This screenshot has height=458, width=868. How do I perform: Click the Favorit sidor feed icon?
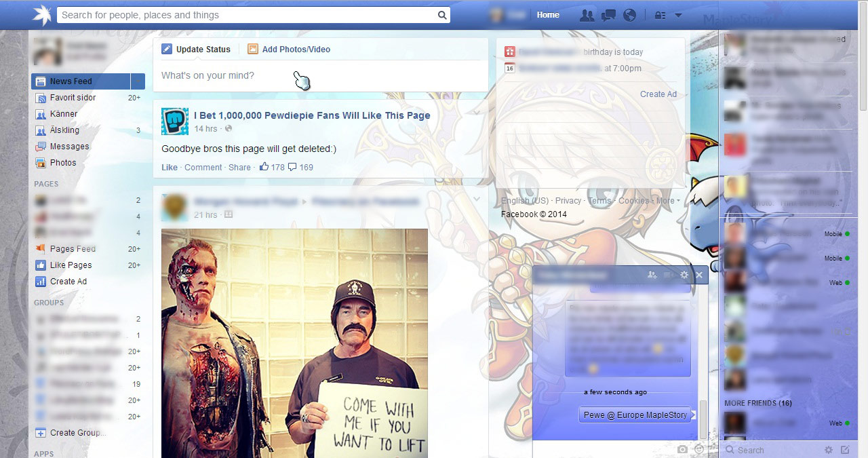(x=41, y=98)
